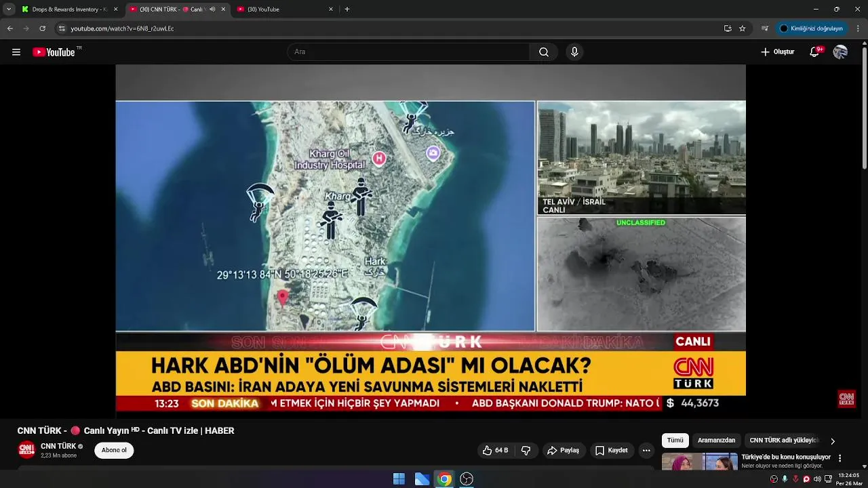868x488 pixels.
Task: Open Chrome three-dot menu
Action: 858,28
